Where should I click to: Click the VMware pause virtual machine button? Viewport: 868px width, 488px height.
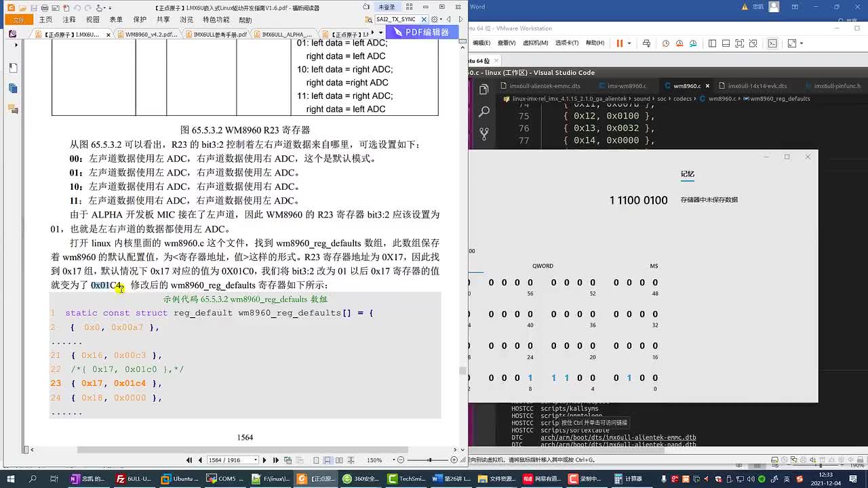[x=619, y=43]
